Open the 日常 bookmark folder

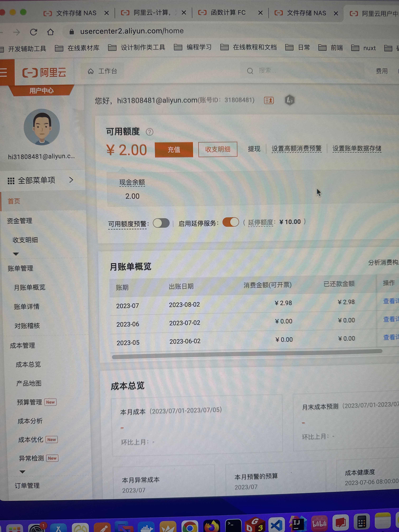(x=297, y=47)
